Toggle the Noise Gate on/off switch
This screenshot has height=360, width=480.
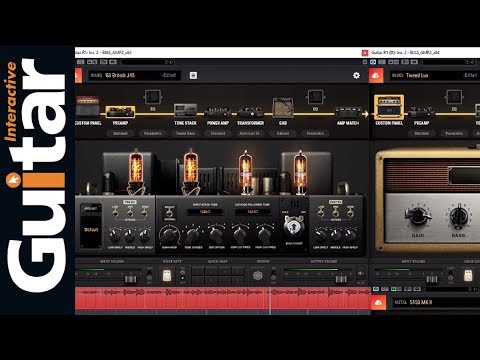click(182, 275)
